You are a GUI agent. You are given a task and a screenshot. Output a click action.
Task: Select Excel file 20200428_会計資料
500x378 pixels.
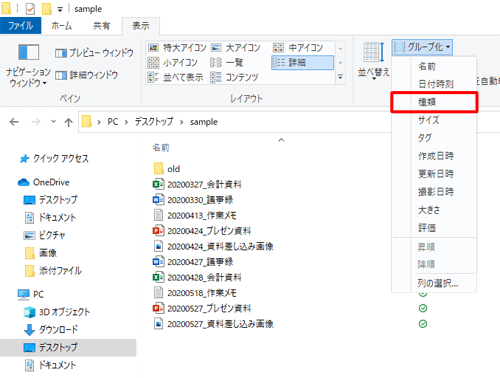[197, 277]
